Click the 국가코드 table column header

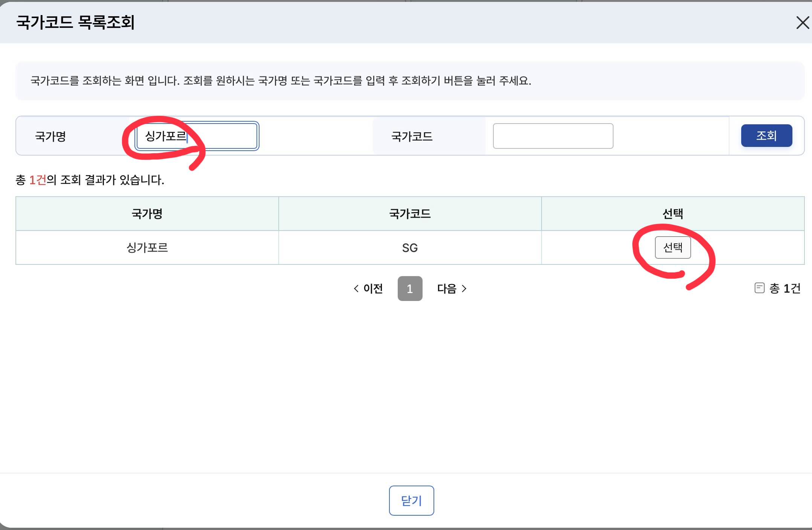click(410, 214)
